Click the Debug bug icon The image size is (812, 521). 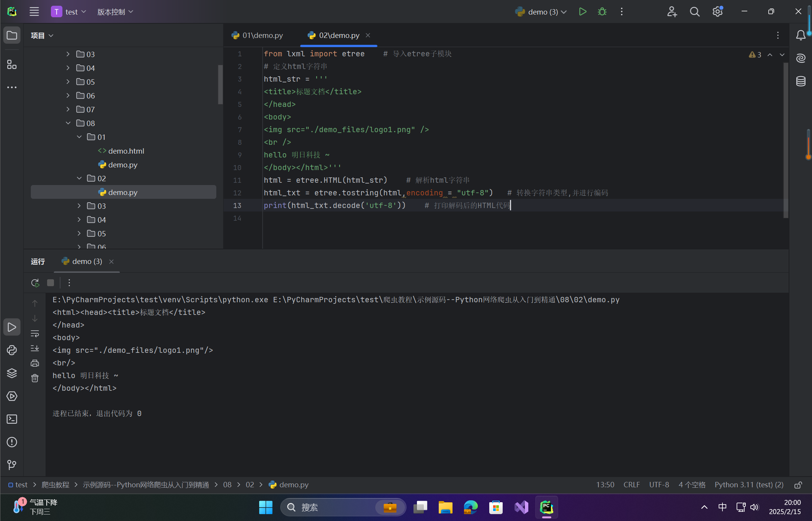602,12
